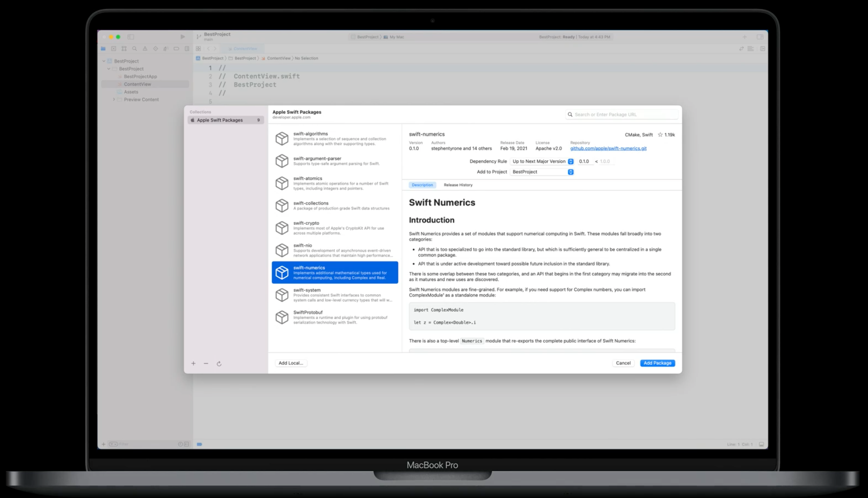The image size is (868, 498).
Task: Click the Add Package button
Action: click(657, 363)
